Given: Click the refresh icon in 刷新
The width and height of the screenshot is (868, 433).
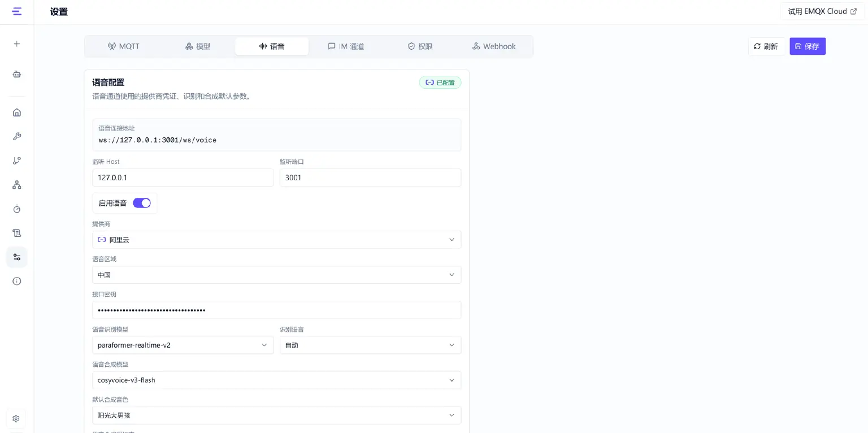Looking at the screenshot, I should [757, 46].
